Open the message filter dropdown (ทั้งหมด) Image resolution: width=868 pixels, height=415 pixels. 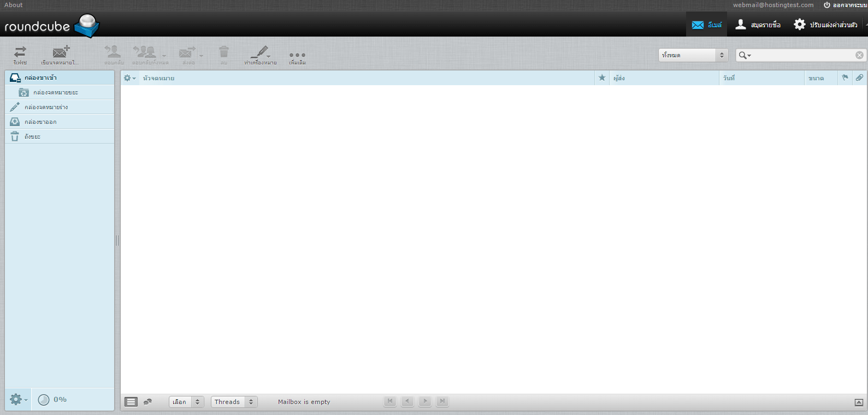tap(693, 55)
